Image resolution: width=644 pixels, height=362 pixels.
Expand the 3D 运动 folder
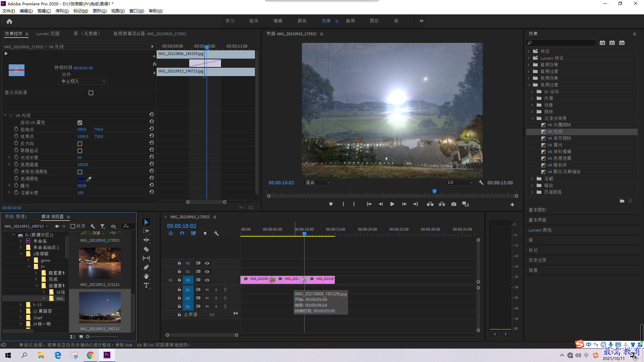pos(532,92)
